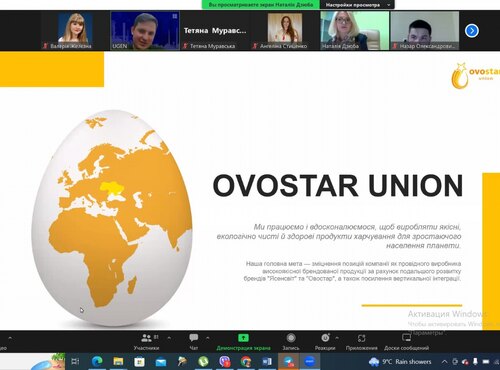Open Microsoft Store from the taskbar

[139, 362]
